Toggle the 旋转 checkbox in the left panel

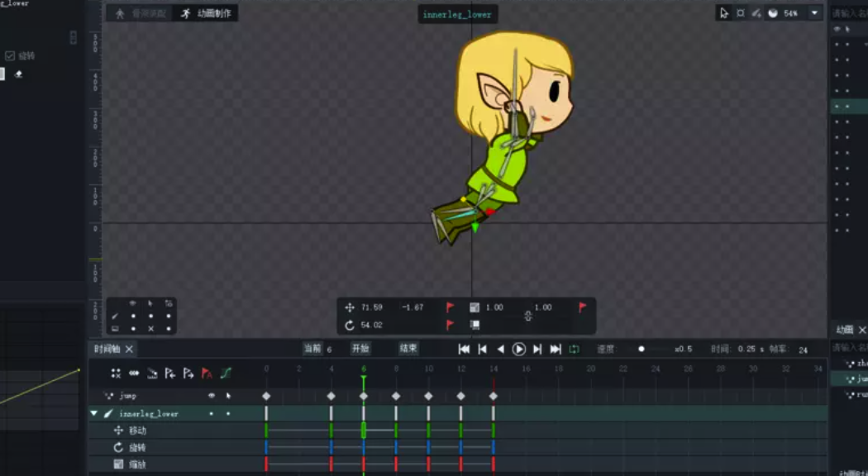coord(9,55)
